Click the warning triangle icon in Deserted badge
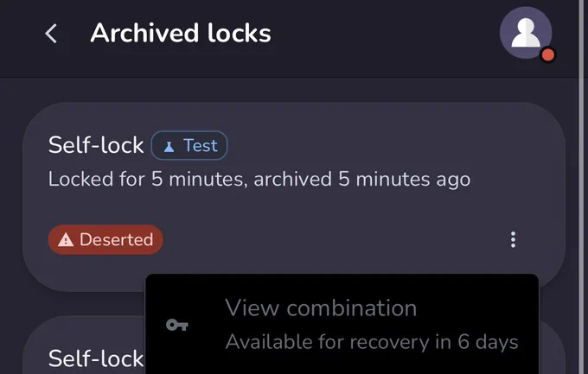The width and height of the screenshot is (588, 374). pyautogui.click(x=66, y=240)
